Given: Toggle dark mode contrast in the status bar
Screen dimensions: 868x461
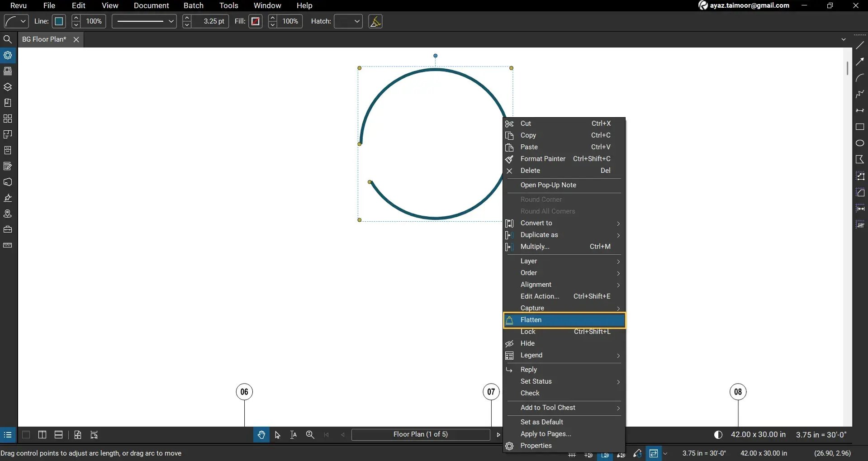Looking at the screenshot, I should click(718, 434).
